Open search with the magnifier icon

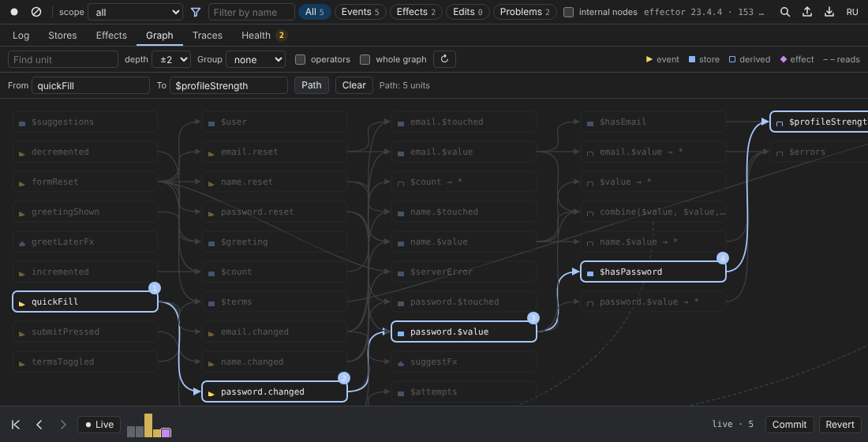coord(785,12)
